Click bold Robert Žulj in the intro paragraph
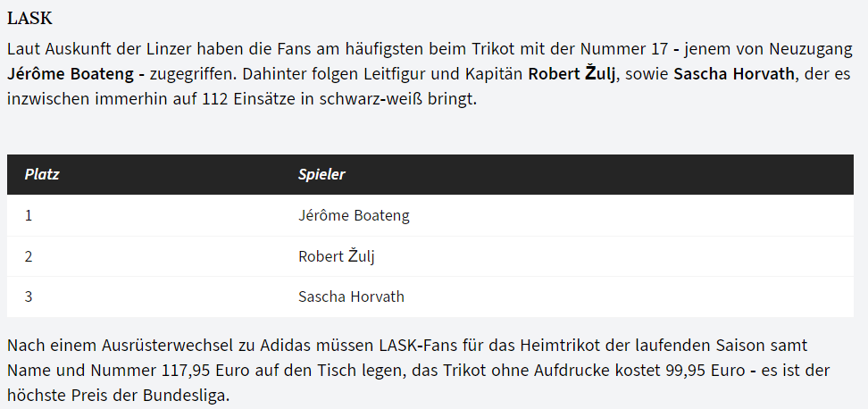This screenshot has width=868, height=409. (572, 73)
